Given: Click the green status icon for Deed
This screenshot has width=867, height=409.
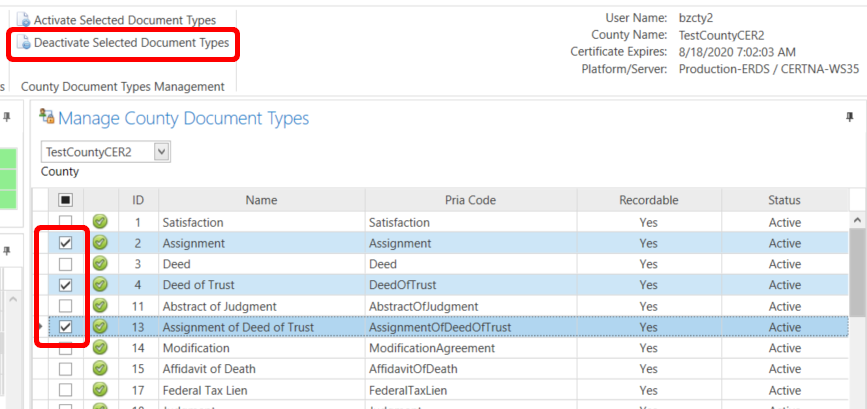Looking at the screenshot, I should (100, 264).
